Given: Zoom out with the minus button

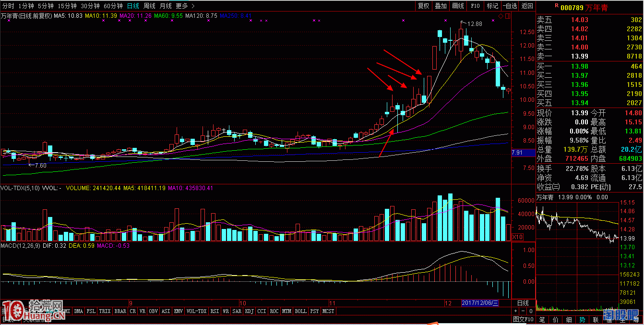Looking at the screenshot, I should click(x=523, y=311).
